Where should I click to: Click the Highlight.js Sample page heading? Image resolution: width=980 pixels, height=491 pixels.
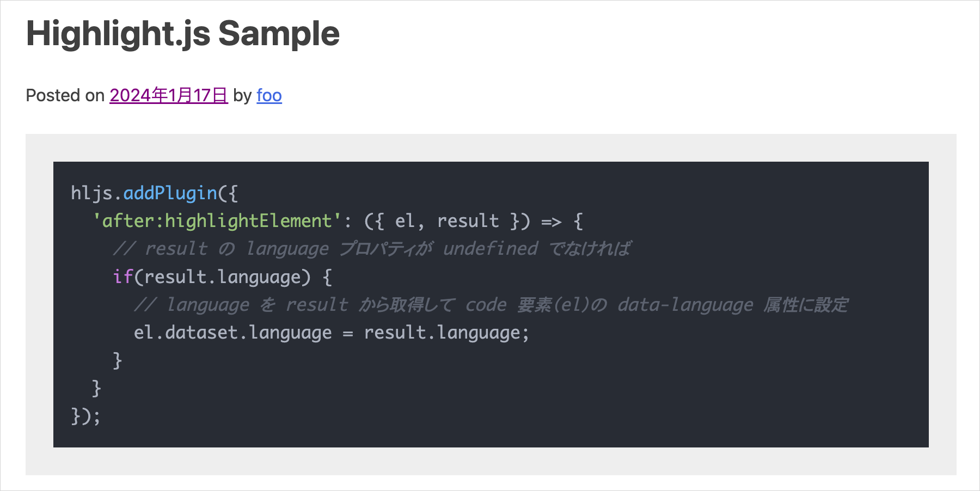pyautogui.click(x=183, y=34)
